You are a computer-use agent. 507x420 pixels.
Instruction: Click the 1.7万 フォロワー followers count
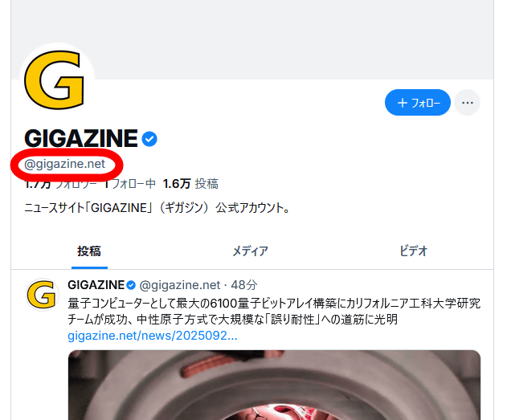61,184
